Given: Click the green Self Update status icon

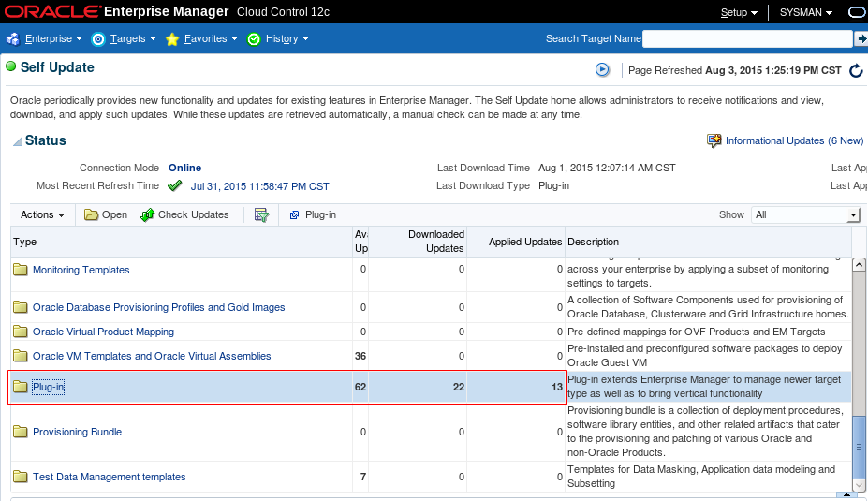Looking at the screenshot, I should 11,67.
